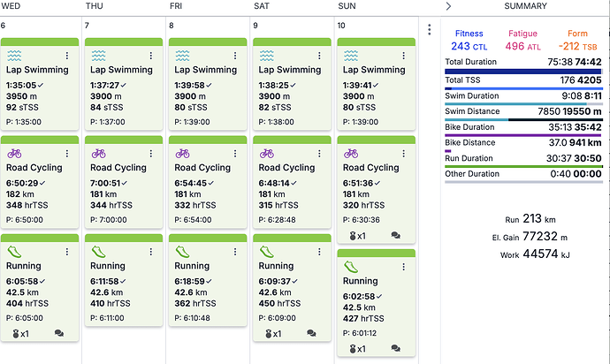Open Thursday Road Cycling workout 7:00:51
The height and width of the screenshot is (364, 610).
[x=124, y=182]
